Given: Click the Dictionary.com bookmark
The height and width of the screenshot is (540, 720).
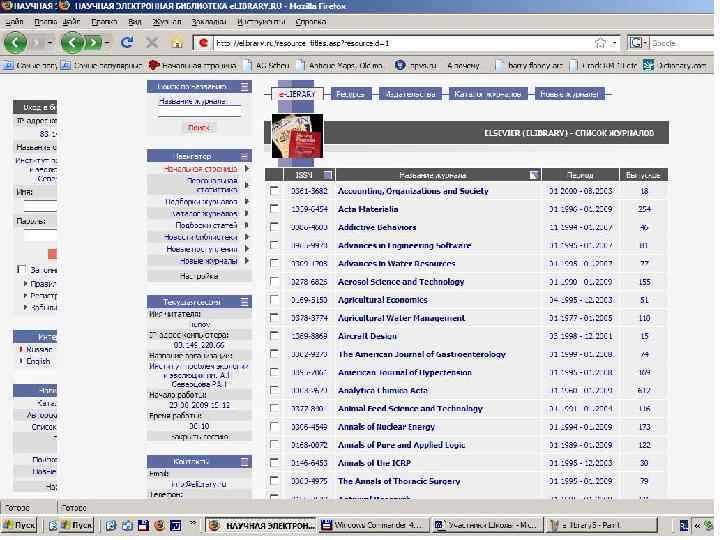Looking at the screenshot, I should 675,65.
